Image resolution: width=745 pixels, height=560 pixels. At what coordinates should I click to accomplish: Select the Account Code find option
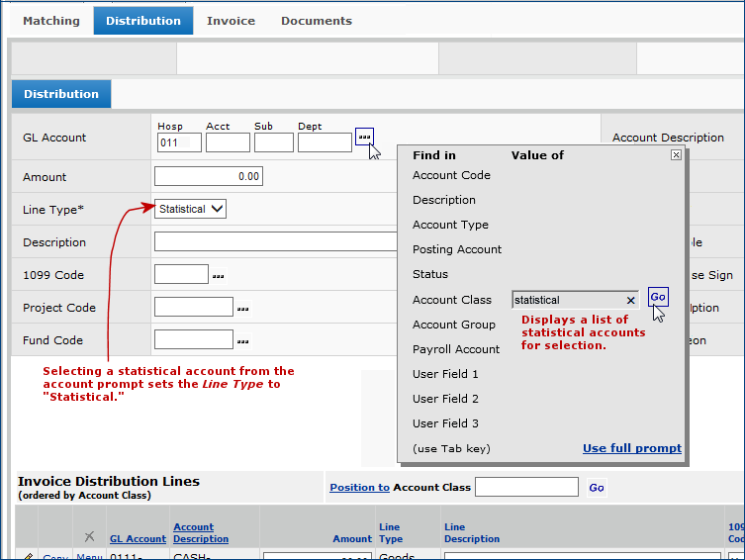(x=451, y=175)
